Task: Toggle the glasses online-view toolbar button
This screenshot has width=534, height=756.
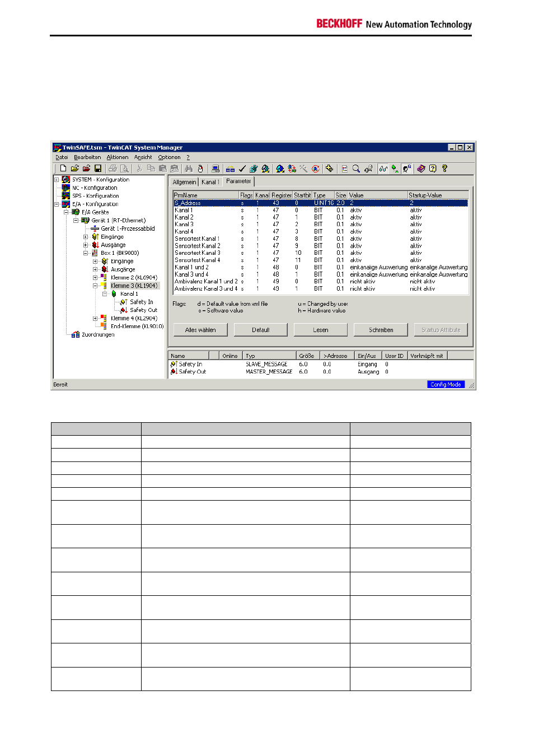Action: (x=383, y=169)
